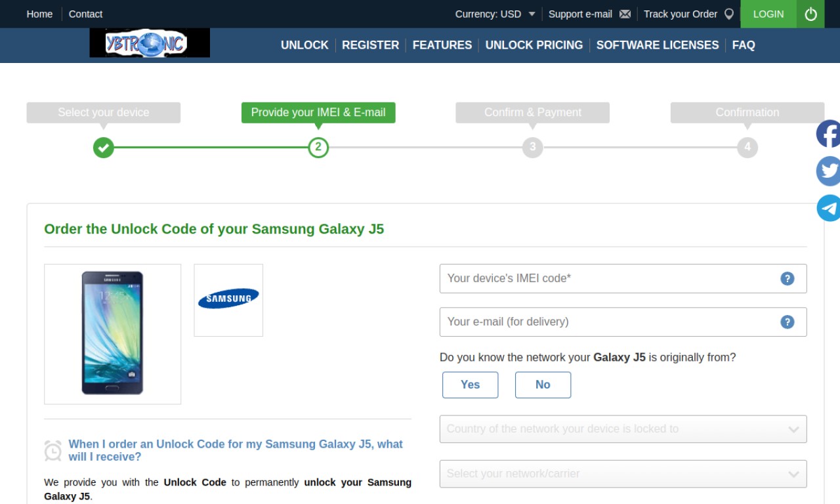Select No for knowing the network
Screen dimensions: 840x504
pos(543,385)
